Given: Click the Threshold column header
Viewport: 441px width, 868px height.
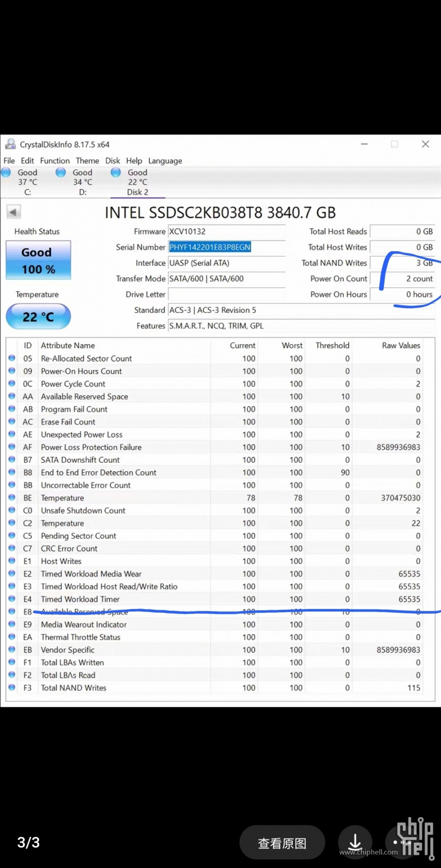Looking at the screenshot, I should [333, 345].
